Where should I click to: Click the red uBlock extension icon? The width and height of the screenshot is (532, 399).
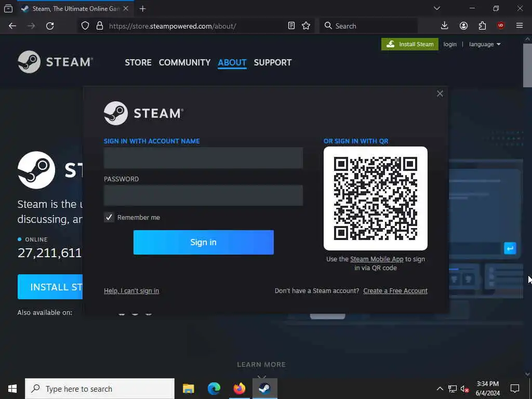coord(501,25)
